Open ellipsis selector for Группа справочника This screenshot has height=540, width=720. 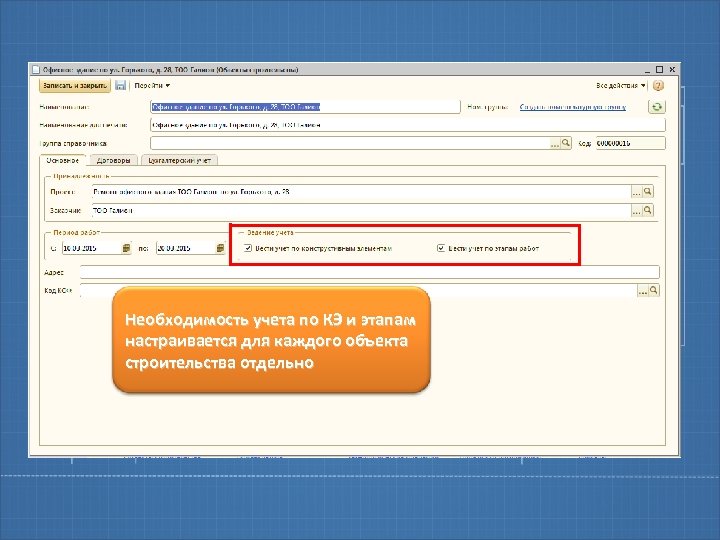click(555, 143)
